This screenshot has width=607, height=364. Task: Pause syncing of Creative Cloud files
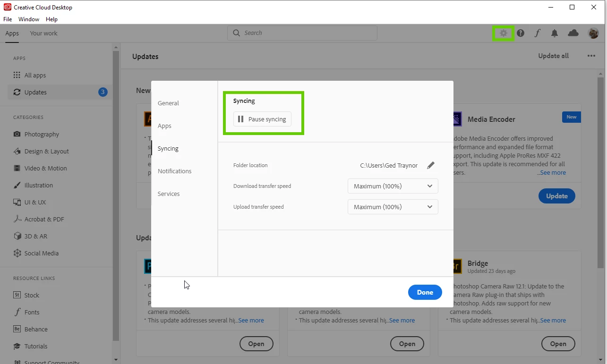pos(262,119)
